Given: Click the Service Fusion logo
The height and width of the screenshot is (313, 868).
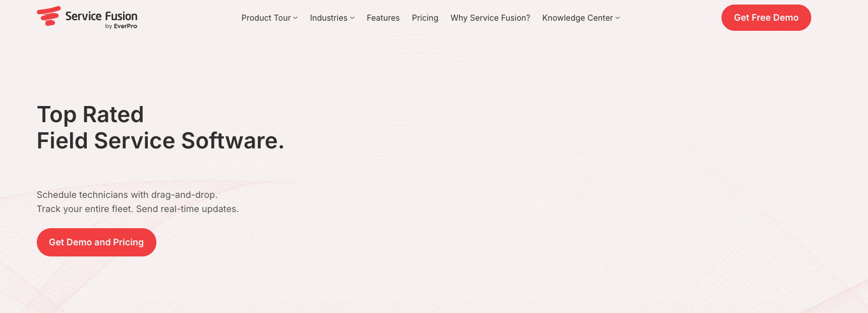Looking at the screenshot, I should click(x=87, y=17).
